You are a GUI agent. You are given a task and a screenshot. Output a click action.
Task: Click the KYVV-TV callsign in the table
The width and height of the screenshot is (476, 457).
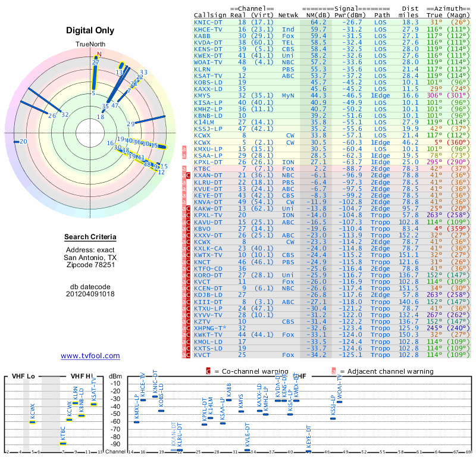pyautogui.click(x=208, y=315)
